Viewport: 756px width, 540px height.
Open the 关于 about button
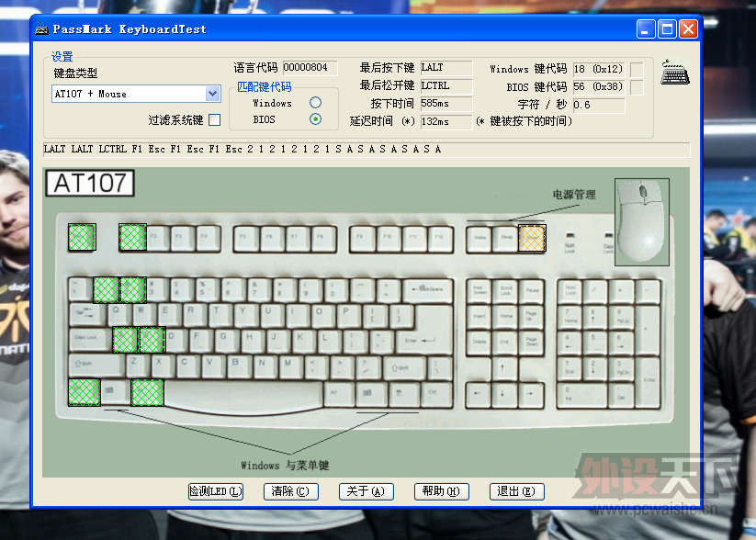click(x=365, y=491)
